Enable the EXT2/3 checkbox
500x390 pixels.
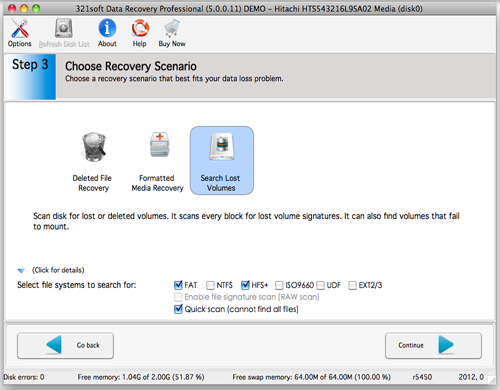pyautogui.click(x=352, y=285)
